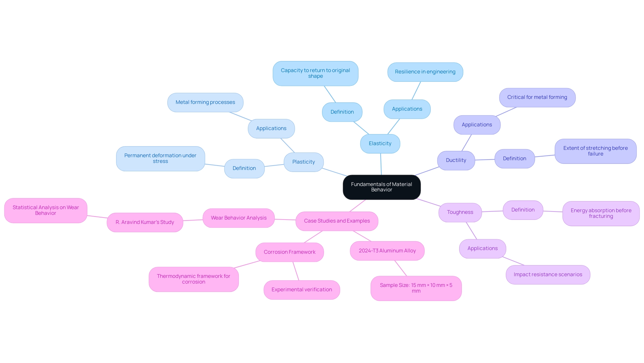This screenshot has height=363, width=644.
Task: Select the R. Aravind Kumar's Study node
Action: [x=145, y=222]
